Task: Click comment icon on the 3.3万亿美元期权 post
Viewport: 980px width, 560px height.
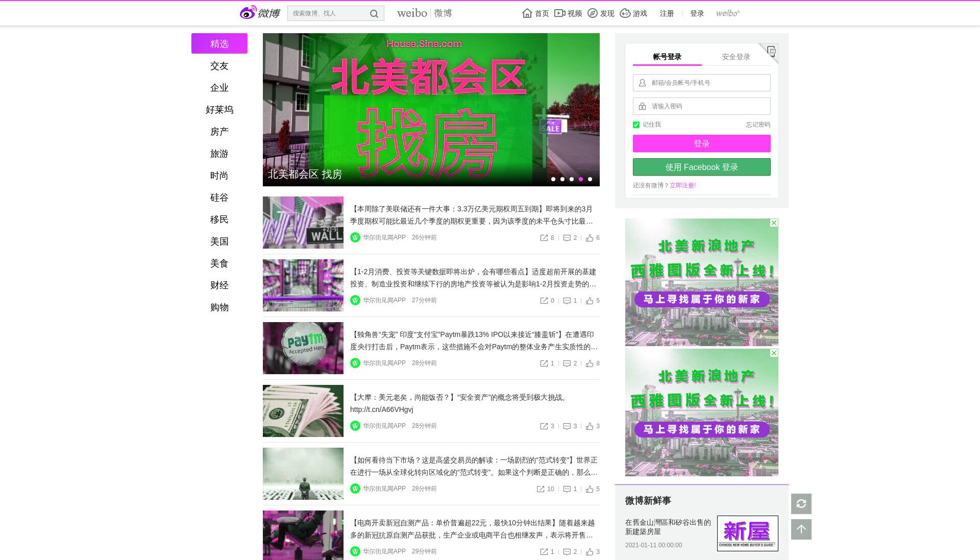Action: click(567, 238)
